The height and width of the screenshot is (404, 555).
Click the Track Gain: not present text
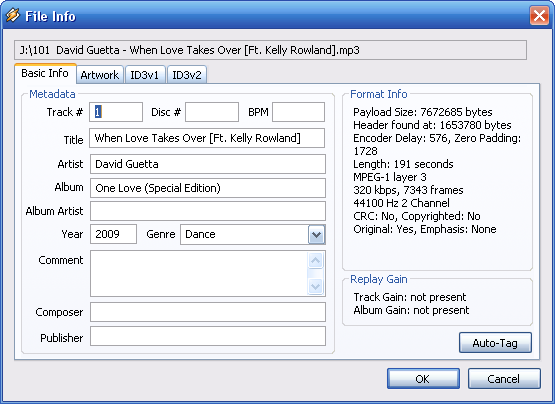pos(410,297)
